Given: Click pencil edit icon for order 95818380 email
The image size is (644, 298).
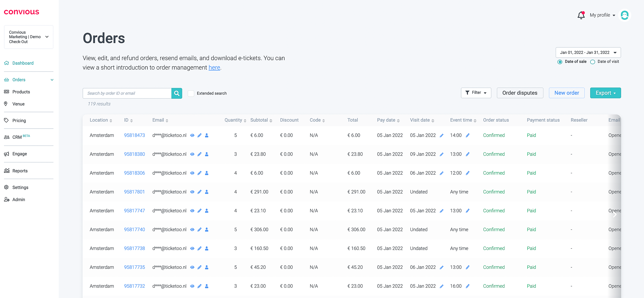Looking at the screenshot, I should click(x=199, y=154).
